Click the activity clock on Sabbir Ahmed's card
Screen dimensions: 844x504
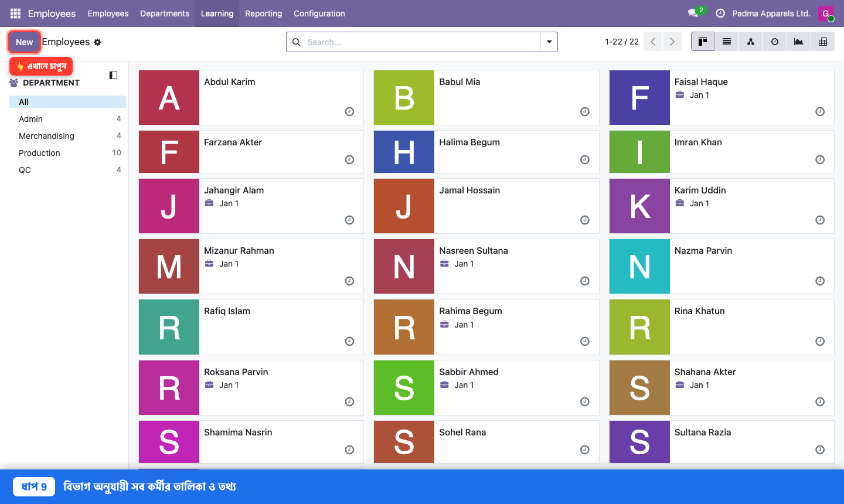[x=585, y=401]
